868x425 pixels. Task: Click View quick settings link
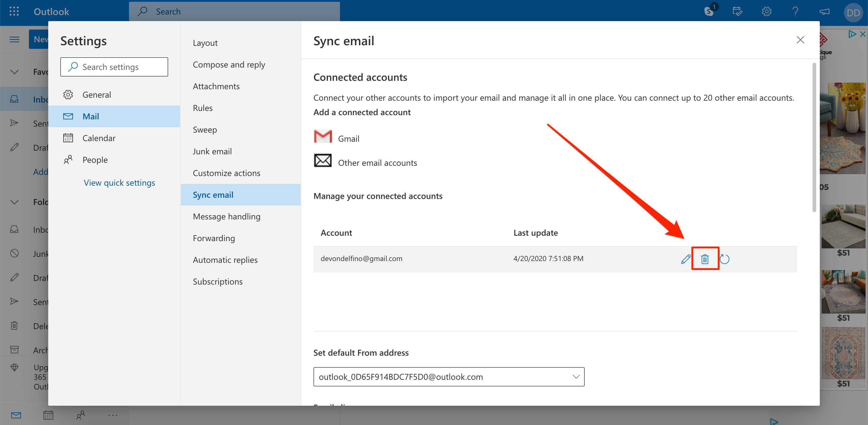(119, 182)
